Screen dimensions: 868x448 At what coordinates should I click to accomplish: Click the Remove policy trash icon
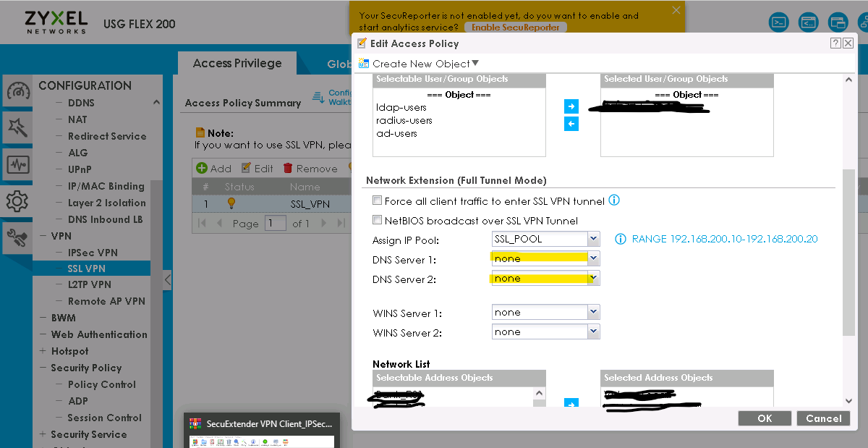point(288,168)
